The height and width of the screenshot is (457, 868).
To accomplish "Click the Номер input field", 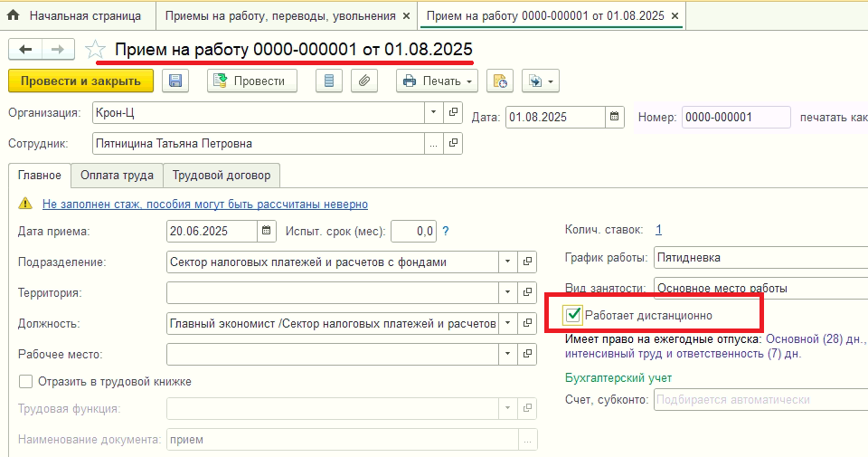I will pyautogui.click(x=736, y=117).
